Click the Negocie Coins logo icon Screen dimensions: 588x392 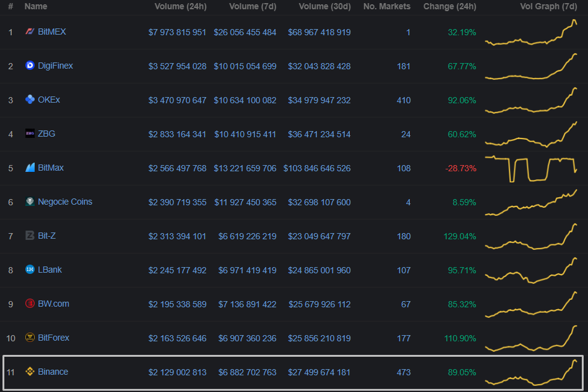pos(30,202)
